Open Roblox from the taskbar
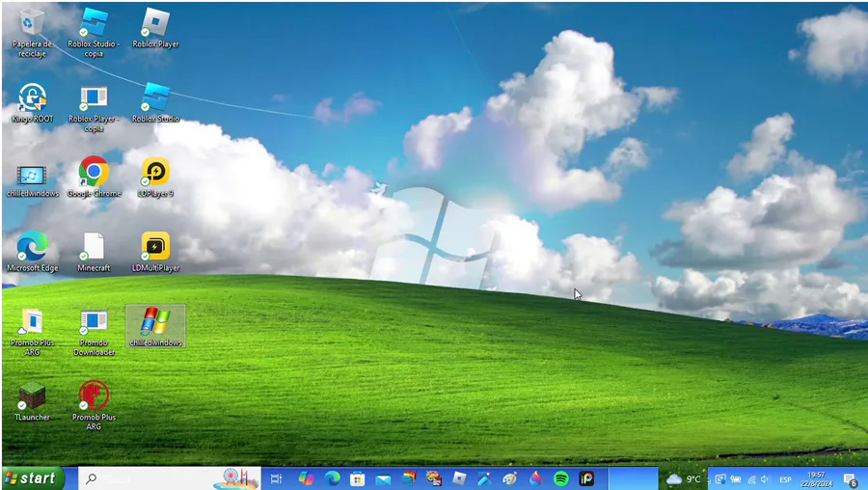Image resolution: width=868 pixels, height=490 pixels. click(x=459, y=479)
